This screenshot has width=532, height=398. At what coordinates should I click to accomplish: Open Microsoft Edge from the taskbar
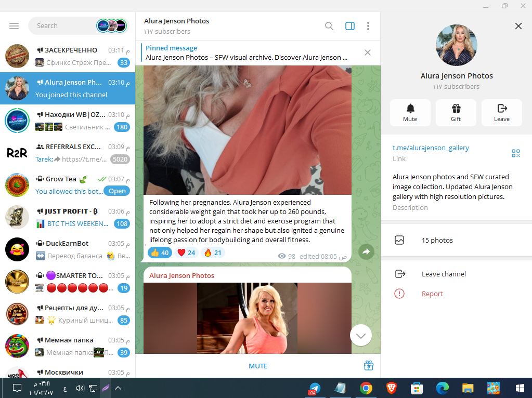pyautogui.click(x=442, y=388)
